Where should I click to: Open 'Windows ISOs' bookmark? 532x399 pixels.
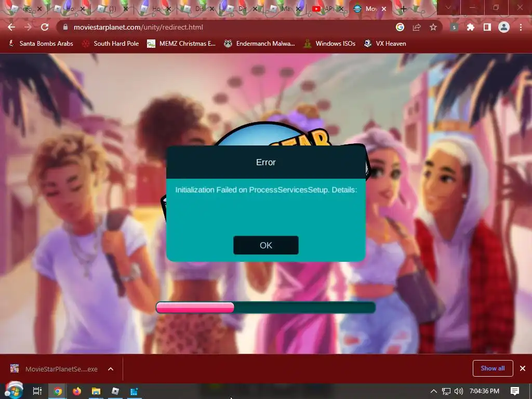[330, 44]
